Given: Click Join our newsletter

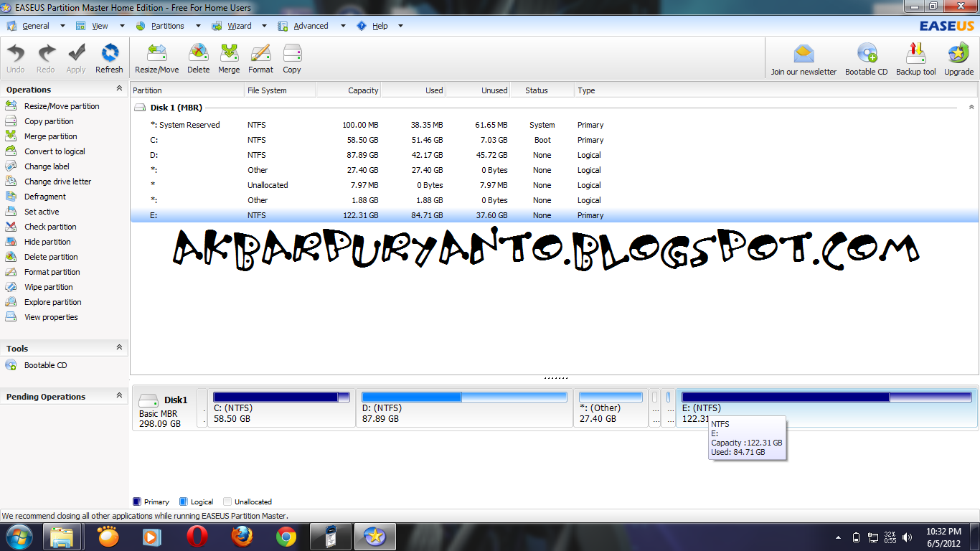Looking at the screenshot, I should click(803, 57).
